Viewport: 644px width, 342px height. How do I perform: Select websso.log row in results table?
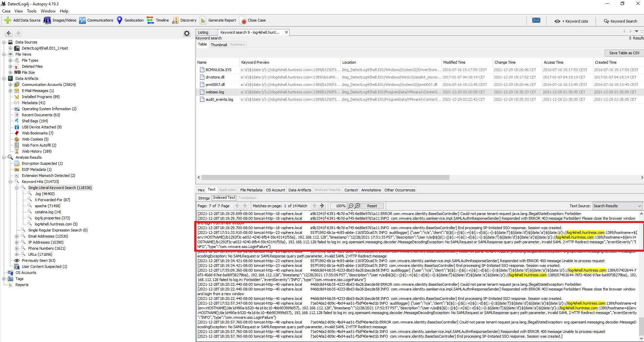215,92
